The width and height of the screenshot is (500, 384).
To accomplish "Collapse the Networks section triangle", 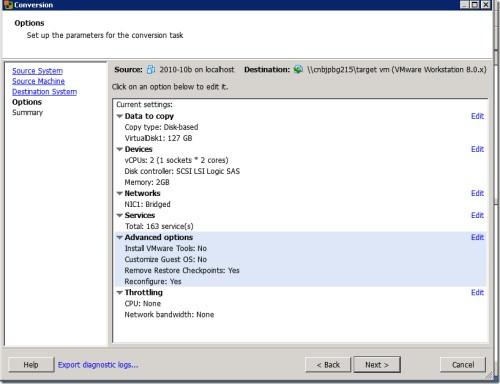I will (120, 193).
